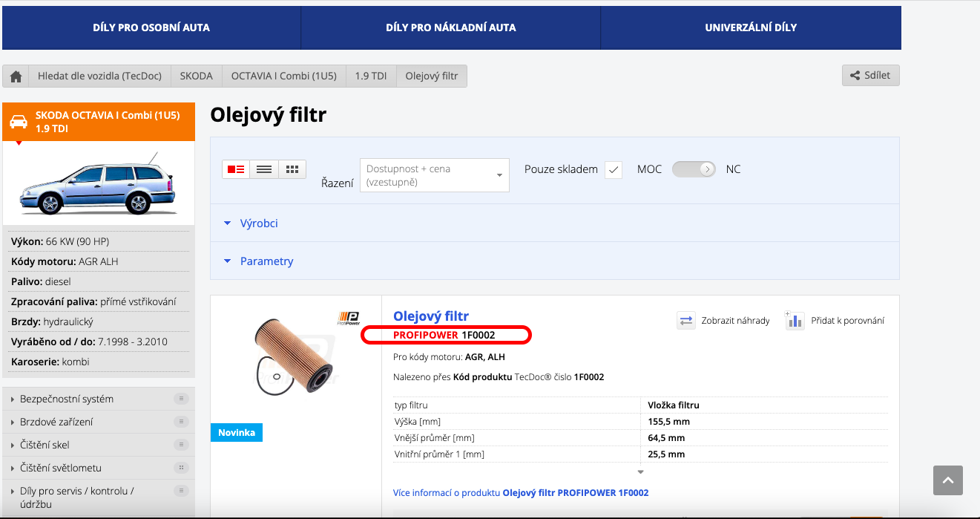Click the Přidat k porovnání chart icon

point(795,321)
